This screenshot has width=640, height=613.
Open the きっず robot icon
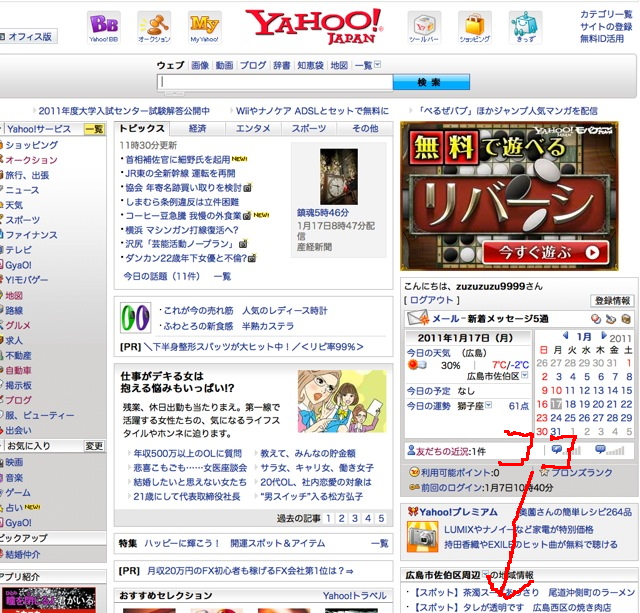click(x=525, y=27)
